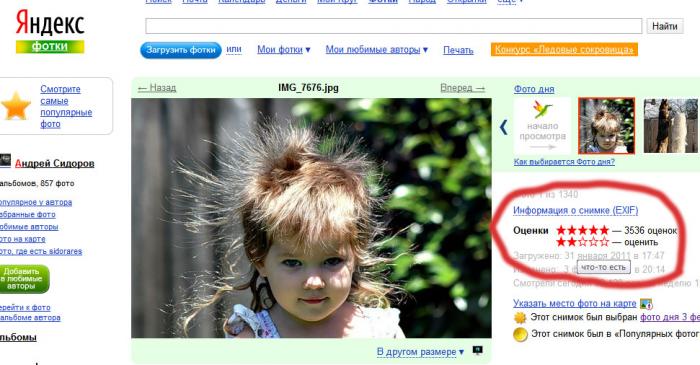Screen dimensions: 700x365
Task: Open Фото, где есть sidorares link
Action: point(41,251)
